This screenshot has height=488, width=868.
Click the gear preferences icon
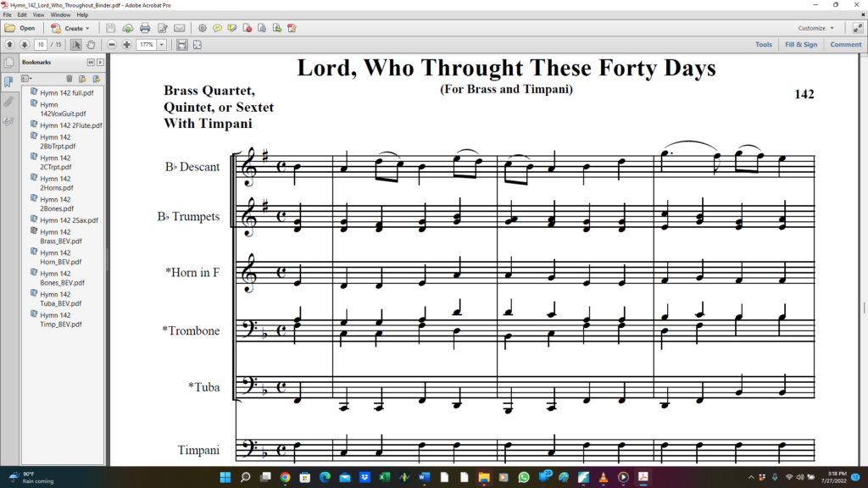coord(202,28)
